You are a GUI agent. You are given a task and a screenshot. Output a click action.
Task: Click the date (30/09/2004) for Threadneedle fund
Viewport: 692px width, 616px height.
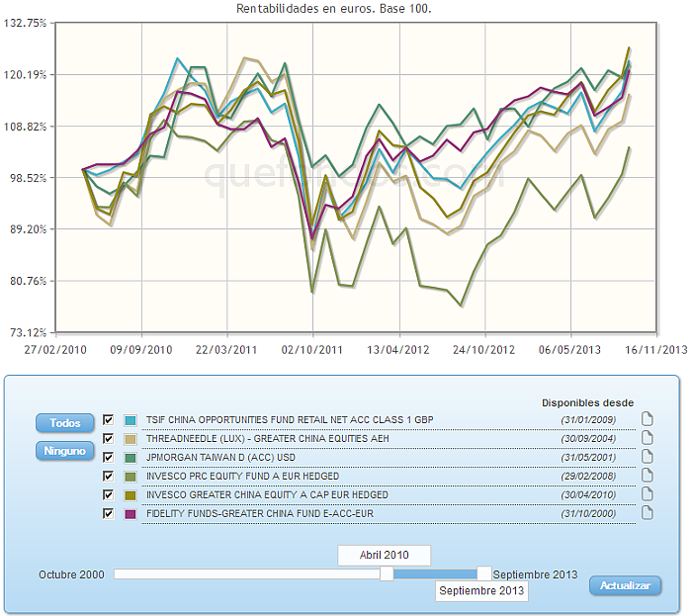pos(588,439)
